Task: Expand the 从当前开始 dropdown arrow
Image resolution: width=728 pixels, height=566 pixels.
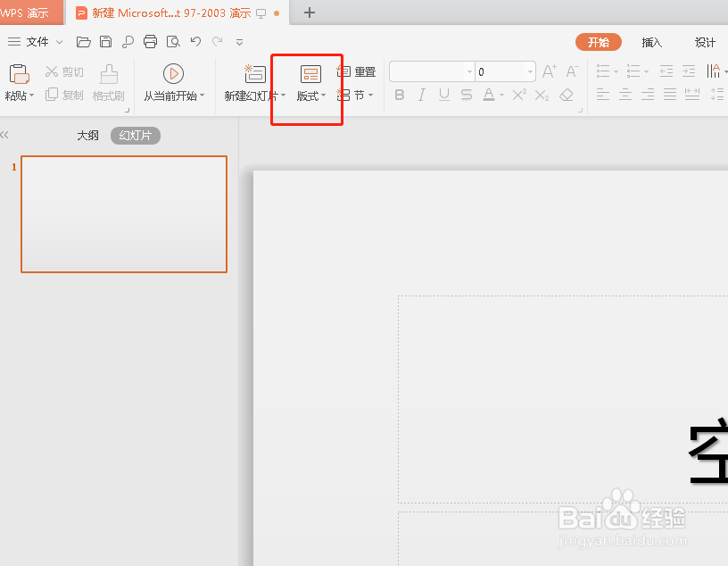Action: pyautogui.click(x=202, y=96)
